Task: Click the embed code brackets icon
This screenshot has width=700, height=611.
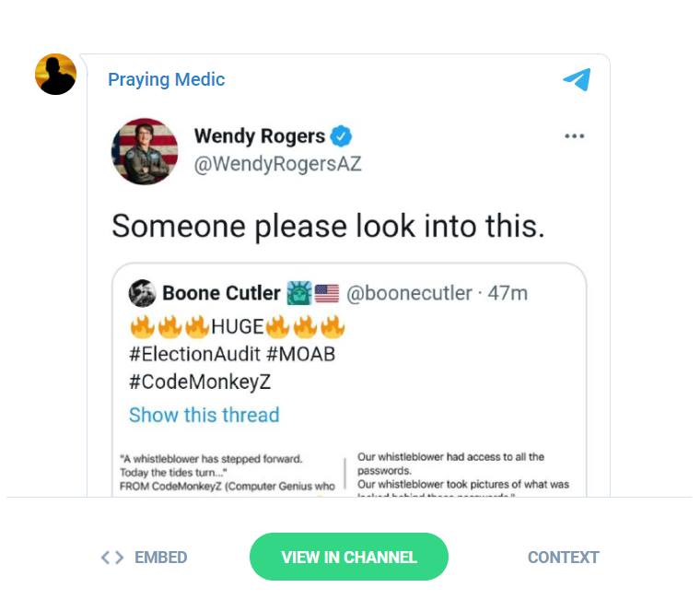Action: coord(112,558)
